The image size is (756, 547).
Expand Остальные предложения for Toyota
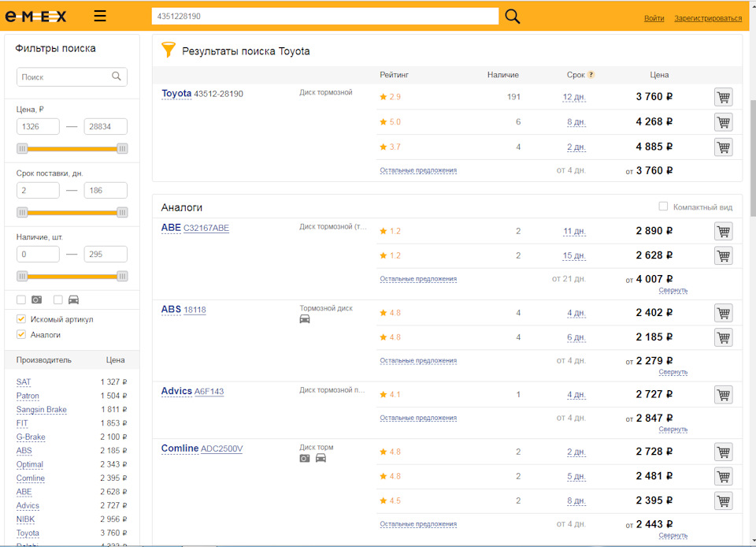point(418,170)
